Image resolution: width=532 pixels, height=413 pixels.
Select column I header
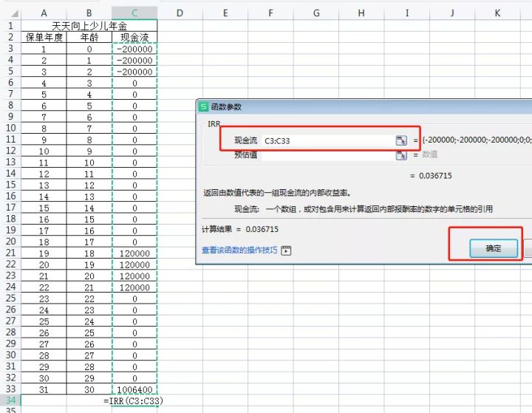pyautogui.click(x=407, y=13)
